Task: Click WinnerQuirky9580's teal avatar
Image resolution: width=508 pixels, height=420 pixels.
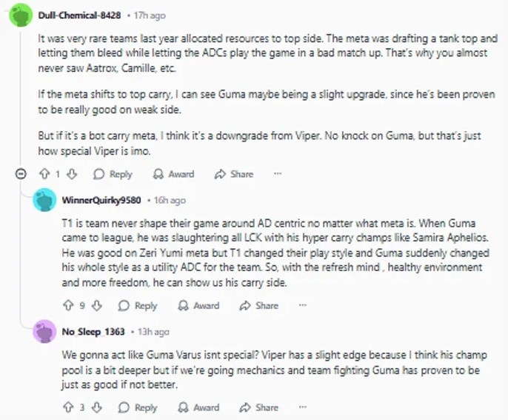Action: tap(45, 200)
